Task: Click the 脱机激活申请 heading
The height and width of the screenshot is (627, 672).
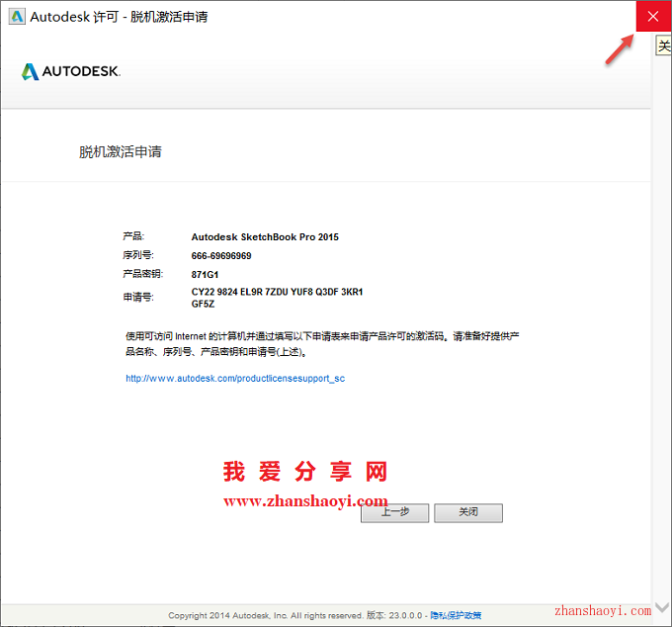Action: coord(121,152)
